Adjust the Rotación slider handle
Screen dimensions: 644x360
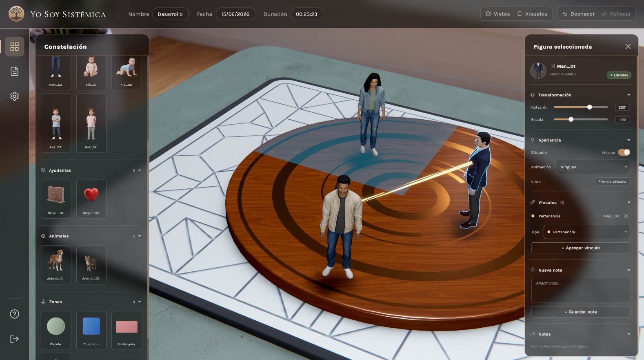[x=589, y=107]
